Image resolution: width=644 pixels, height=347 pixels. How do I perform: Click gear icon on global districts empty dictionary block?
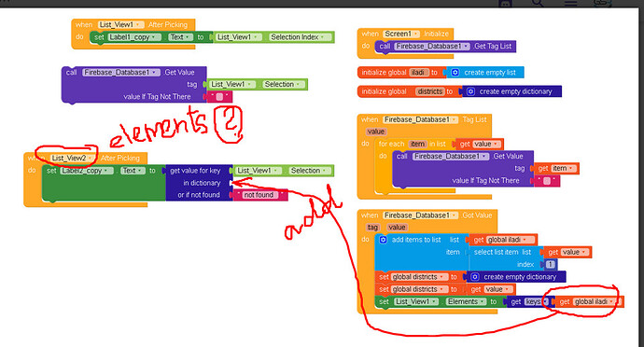click(x=470, y=91)
